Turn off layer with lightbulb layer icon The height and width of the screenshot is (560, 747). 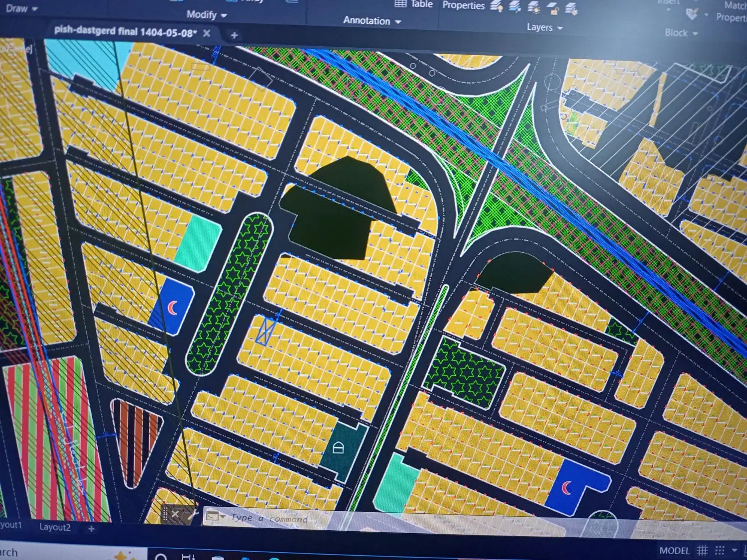click(x=497, y=6)
